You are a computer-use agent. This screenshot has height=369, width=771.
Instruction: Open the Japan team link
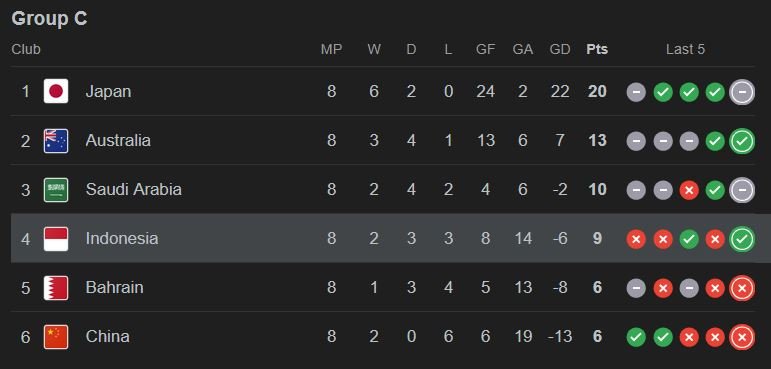pyautogui.click(x=108, y=92)
